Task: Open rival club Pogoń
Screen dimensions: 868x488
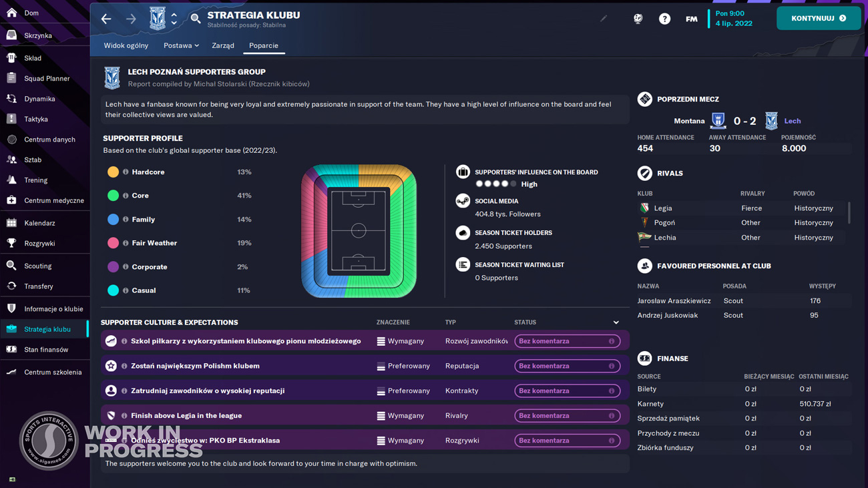Action: (664, 223)
